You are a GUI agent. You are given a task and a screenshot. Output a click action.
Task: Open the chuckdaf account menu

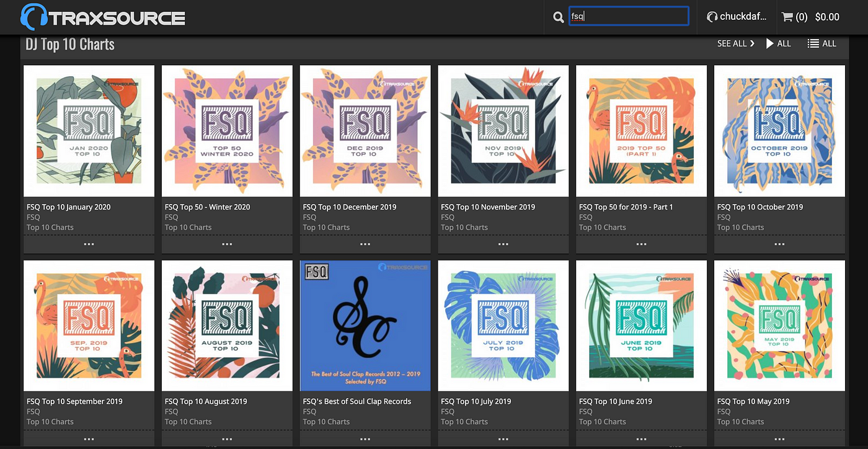[x=737, y=17]
